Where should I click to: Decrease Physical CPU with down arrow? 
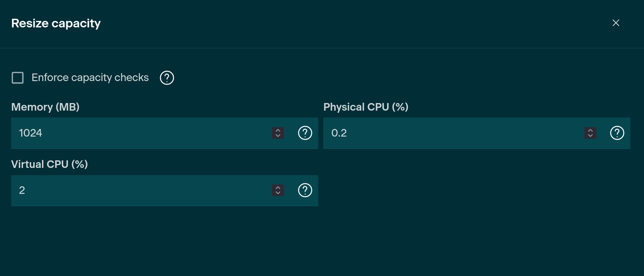coord(590,136)
